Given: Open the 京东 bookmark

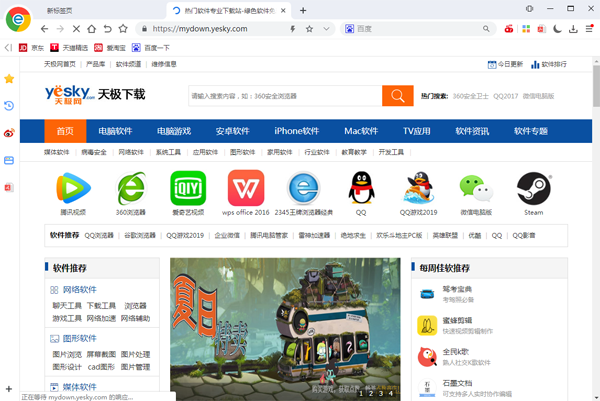Looking at the screenshot, I should [31, 47].
